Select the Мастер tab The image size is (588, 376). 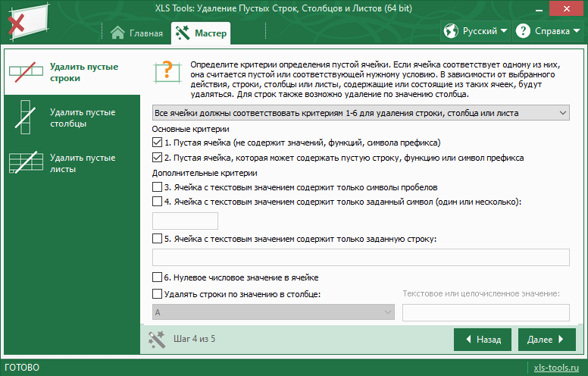point(201,33)
